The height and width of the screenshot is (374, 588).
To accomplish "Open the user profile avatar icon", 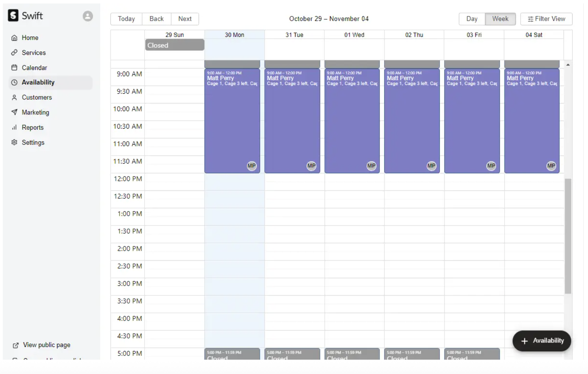I will tap(88, 16).
